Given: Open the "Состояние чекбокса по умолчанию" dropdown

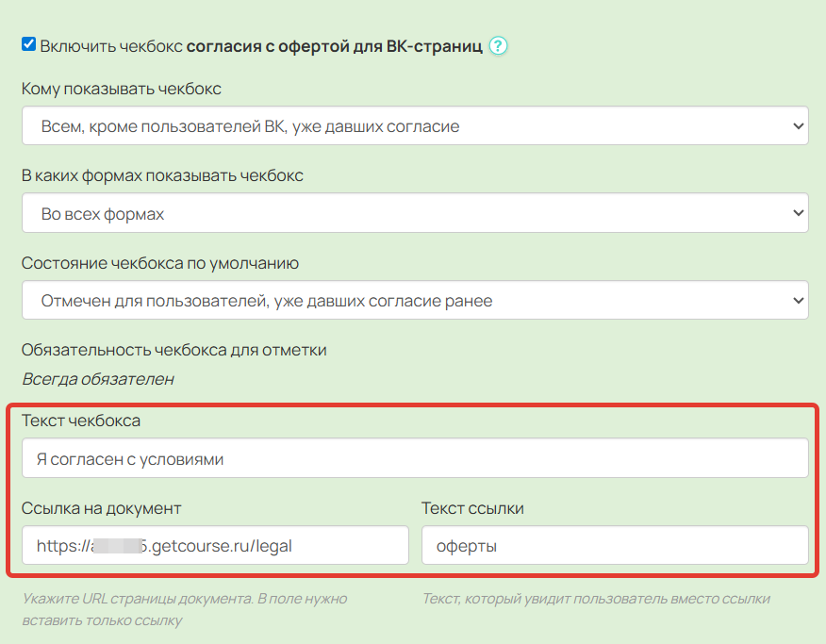Looking at the screenshot, I should (x=415, y=300).
